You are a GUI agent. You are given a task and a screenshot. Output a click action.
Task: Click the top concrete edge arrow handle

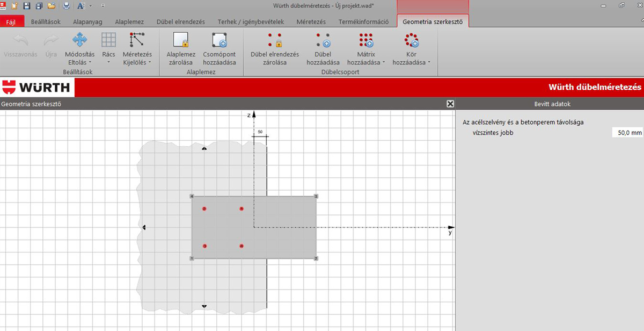pos(204,148)
